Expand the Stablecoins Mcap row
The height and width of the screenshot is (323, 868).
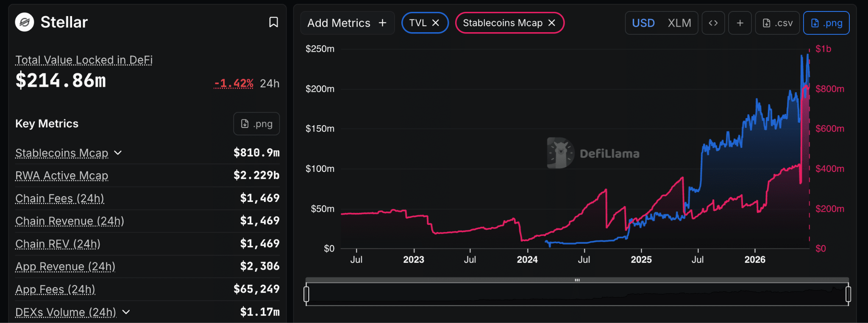118,153
